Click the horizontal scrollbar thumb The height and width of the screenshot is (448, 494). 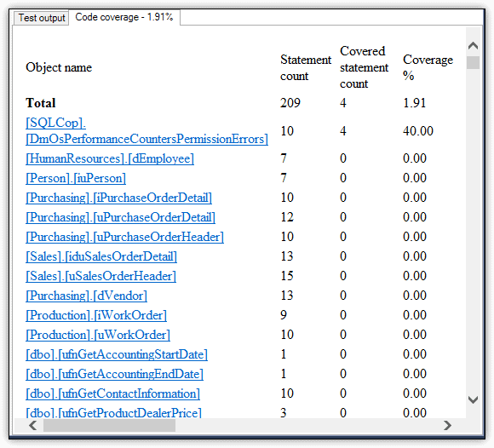(x=109, y=426)
